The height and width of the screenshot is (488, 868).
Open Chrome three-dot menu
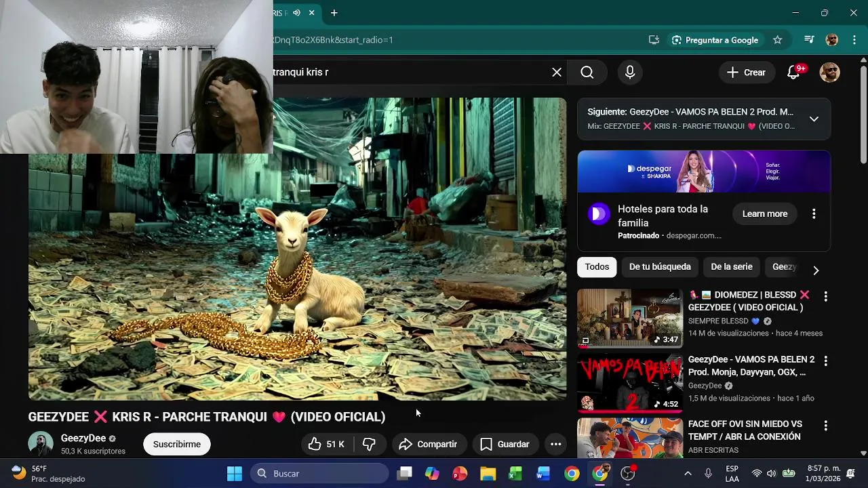pos(854,40)
